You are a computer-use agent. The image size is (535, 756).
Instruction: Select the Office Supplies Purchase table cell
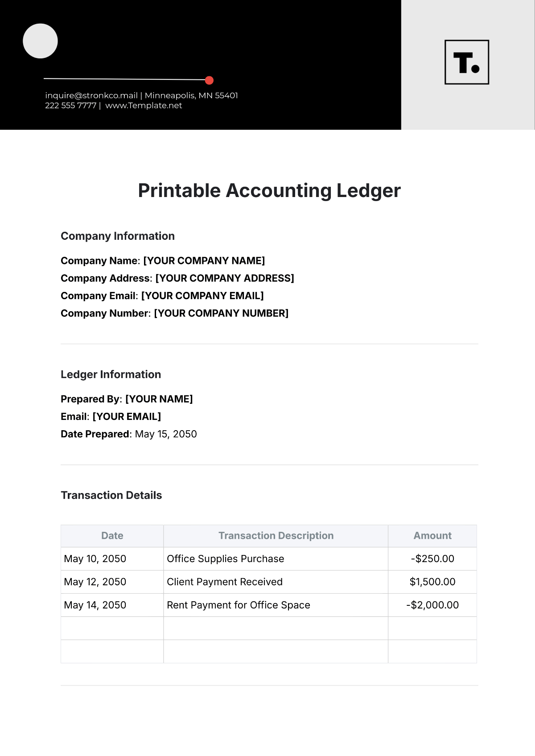276,559
